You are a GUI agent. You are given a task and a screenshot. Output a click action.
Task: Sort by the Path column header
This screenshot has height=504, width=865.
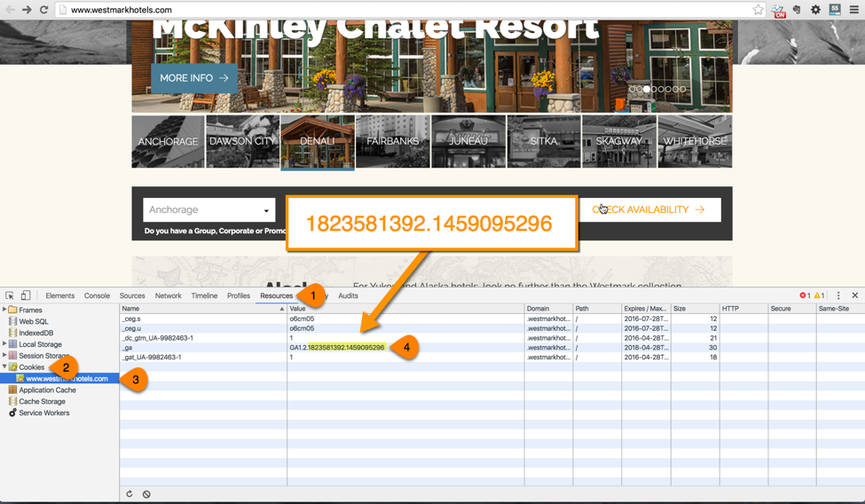[597, 309]
